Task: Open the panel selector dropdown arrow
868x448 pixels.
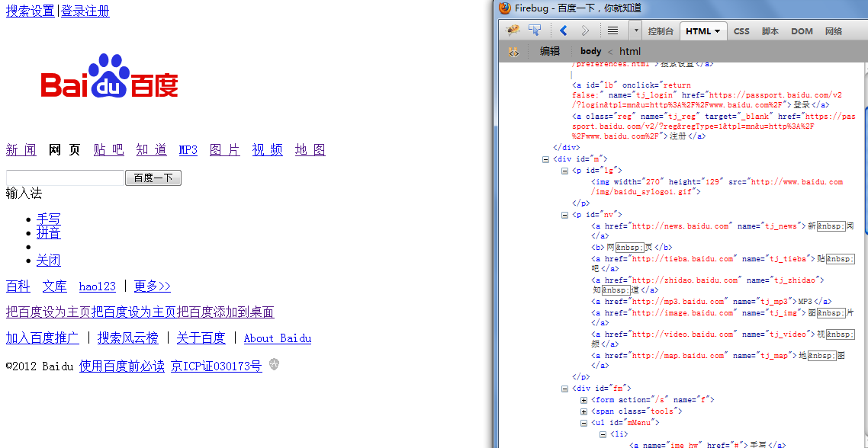Action: pyautogui.click(x=636, y=30)
